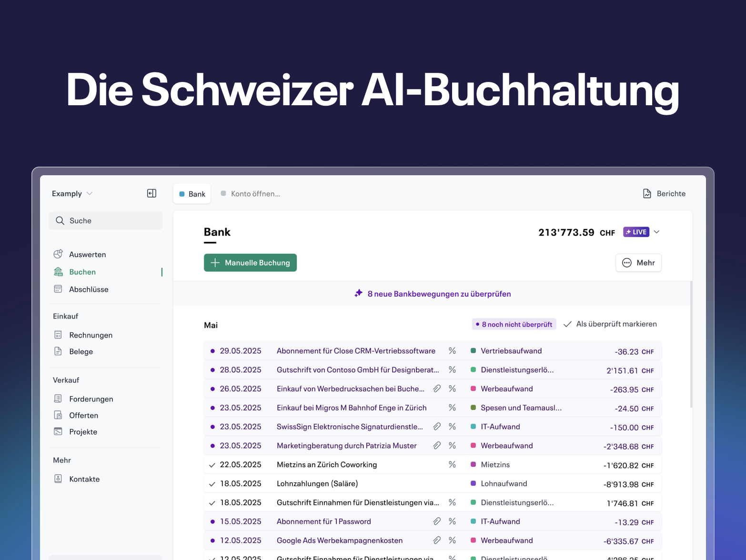Screen dimensions: 746x560
Task: Open Marketingberatung durch Patrizia Muster entry
Action: point(347,446)
